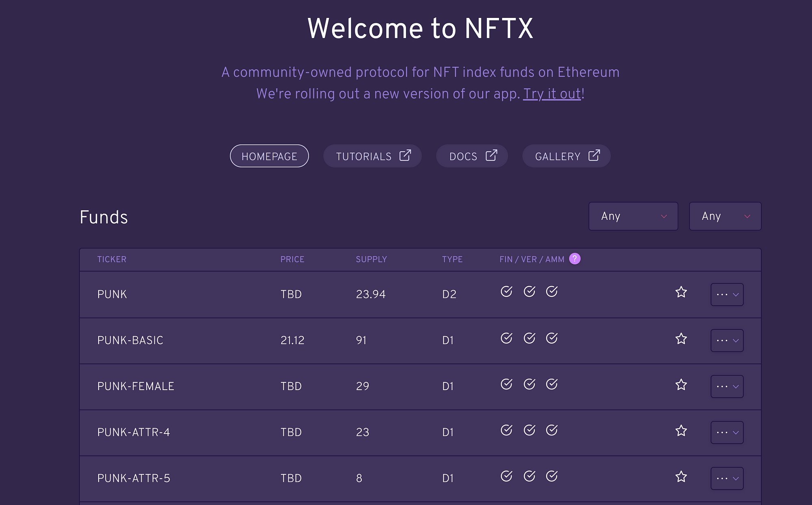The height and width of the screenshot is (505, 812).
Task: Click the 21.12 price of PUNK-BASIC
Action: (292, 340)
